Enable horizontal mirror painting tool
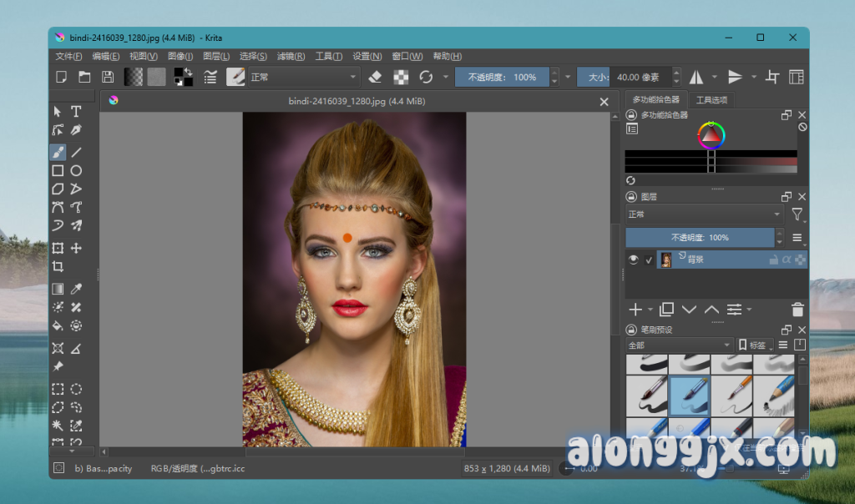855x504 pixels. [696, 77]
